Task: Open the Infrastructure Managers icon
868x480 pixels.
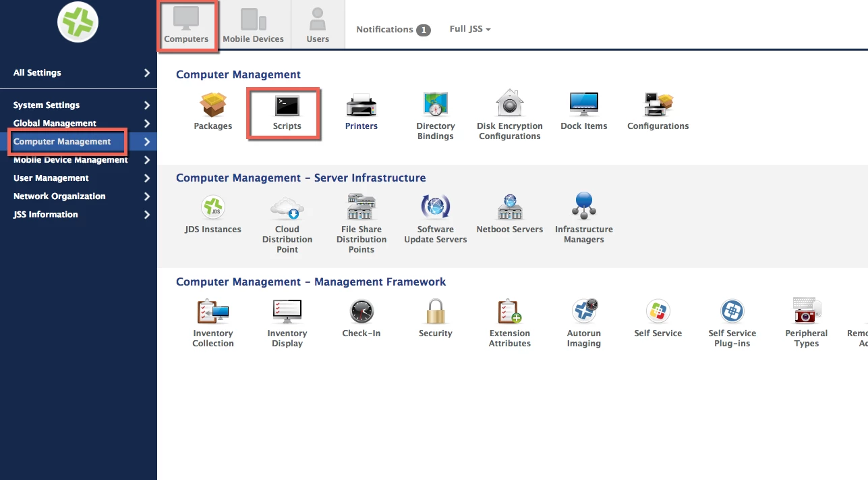Action: coord(584,206)
